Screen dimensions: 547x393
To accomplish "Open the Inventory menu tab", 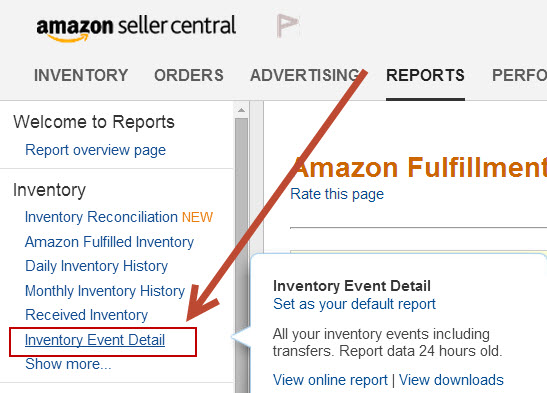I will coord(81,75).
